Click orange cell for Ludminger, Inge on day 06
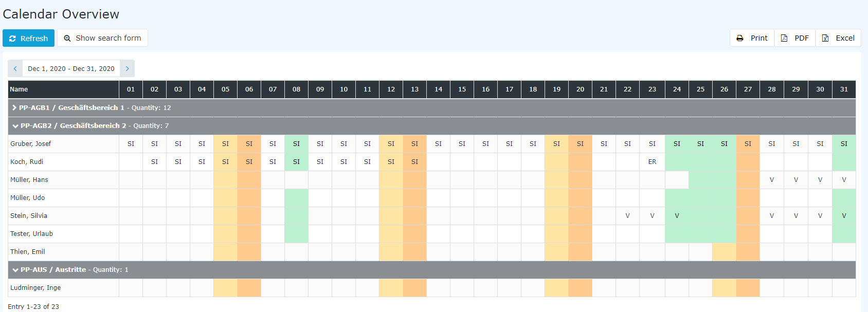The image size is (868, 312). 249,288
